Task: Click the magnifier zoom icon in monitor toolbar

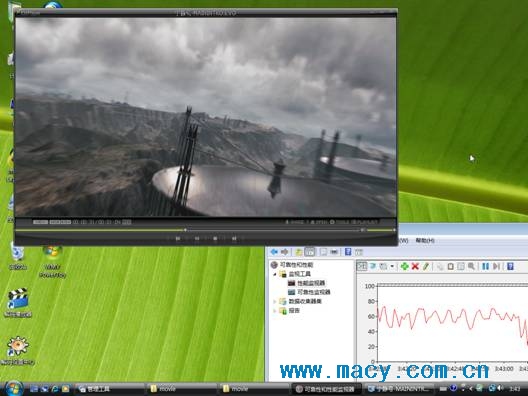Action: coord(471,266)
